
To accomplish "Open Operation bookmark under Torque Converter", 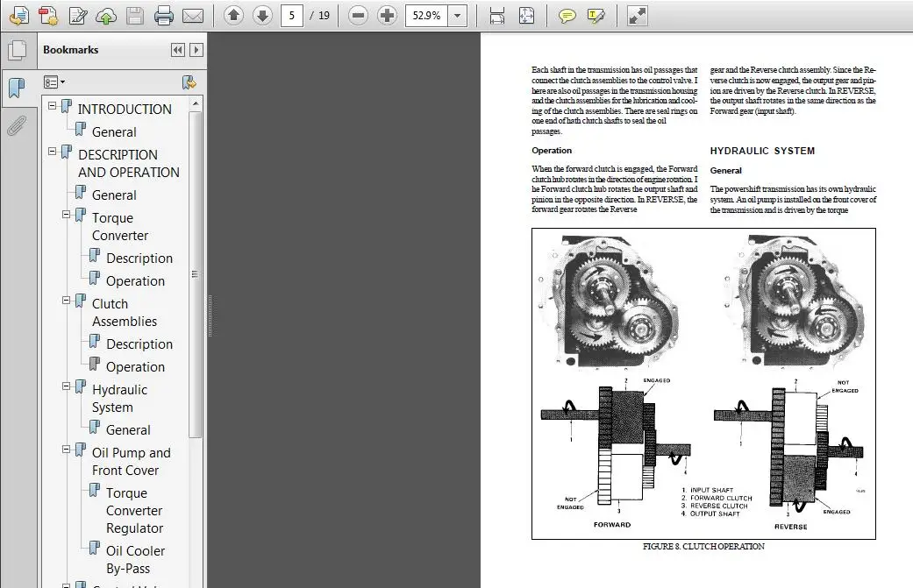I will [x=135, y=281].
